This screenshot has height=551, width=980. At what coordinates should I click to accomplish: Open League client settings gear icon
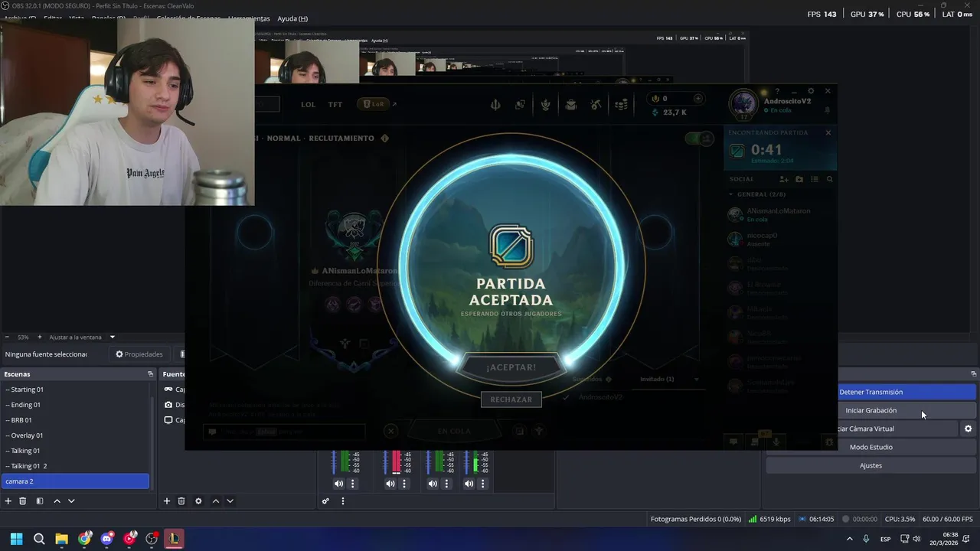[x=811, y=91]
